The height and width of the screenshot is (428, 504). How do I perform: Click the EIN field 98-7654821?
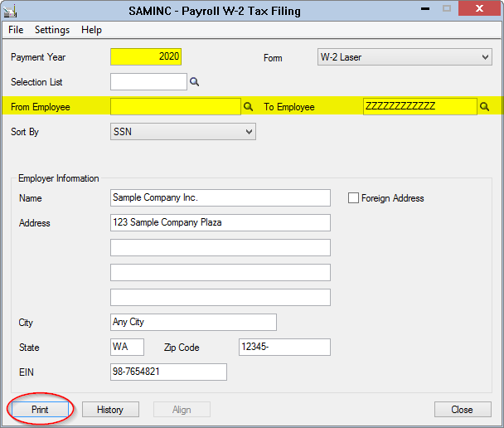click(168, 372)
